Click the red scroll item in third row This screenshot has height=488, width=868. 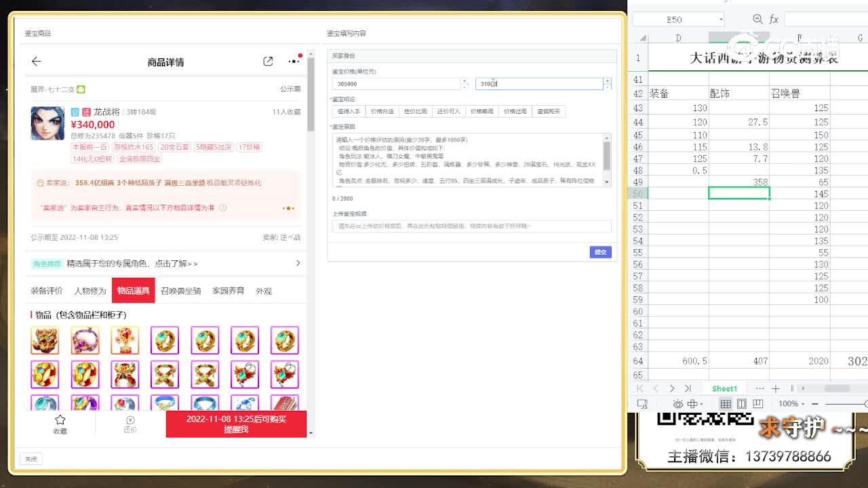[x=285, y=403]
